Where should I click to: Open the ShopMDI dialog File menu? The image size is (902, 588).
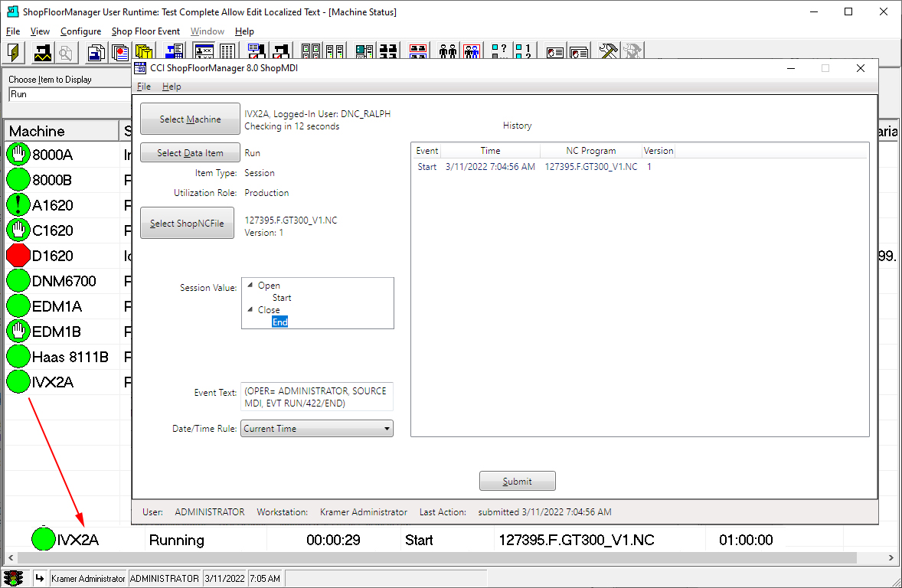click(144, 87)
